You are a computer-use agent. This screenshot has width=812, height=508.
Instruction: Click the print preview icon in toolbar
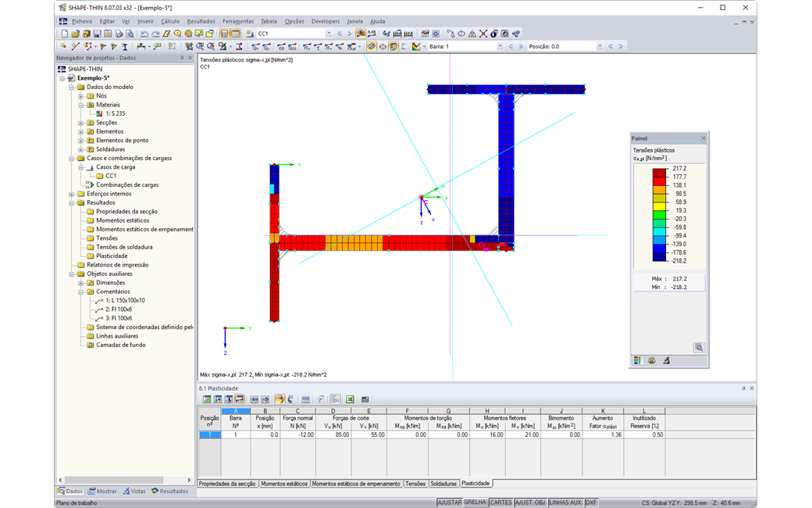pos(130,34)
